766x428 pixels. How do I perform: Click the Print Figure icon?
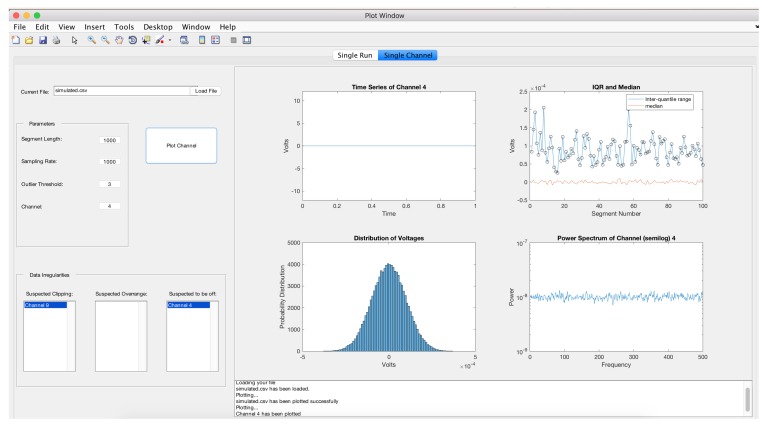(55, 40)
